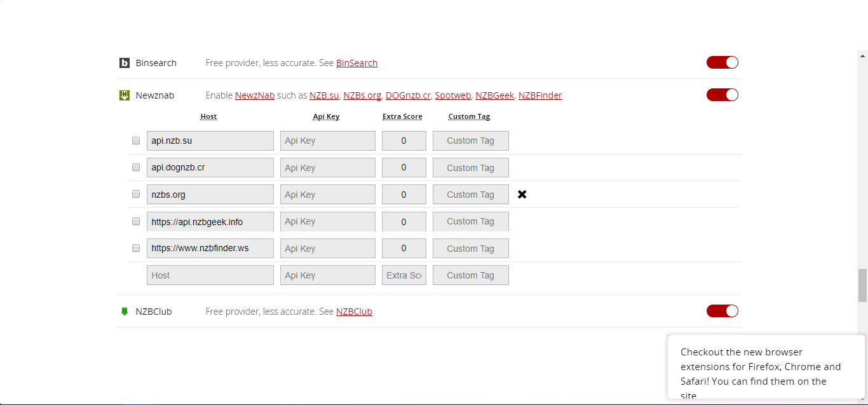Open the NZBGeek link
The width and height of the screenshot is (868, 405).
point(494,95)
